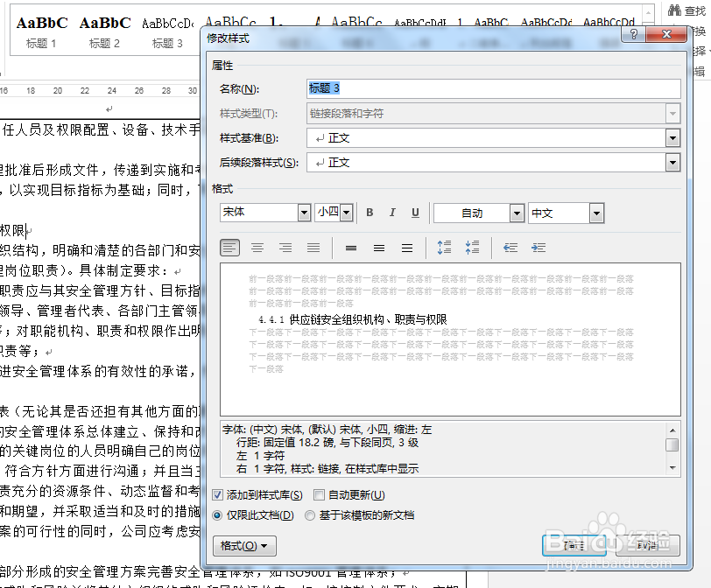Click the 取消 button
This screenshot has width=711, height=588.
pyautogui.click(x=645, y=545)
